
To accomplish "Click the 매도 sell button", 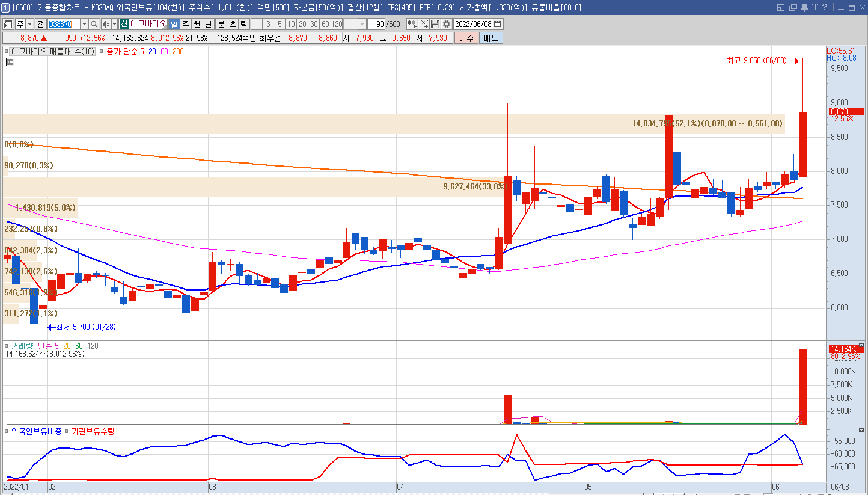I will [x=491, y=38].
